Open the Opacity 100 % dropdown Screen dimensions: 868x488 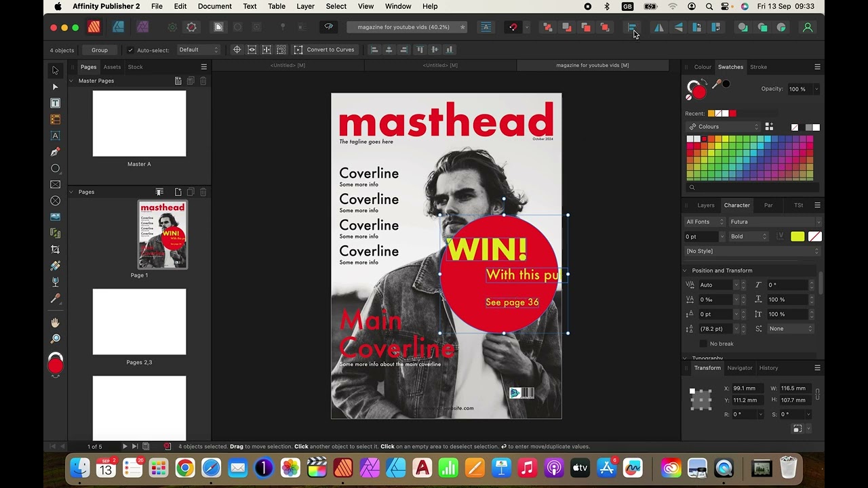point(816,89)
